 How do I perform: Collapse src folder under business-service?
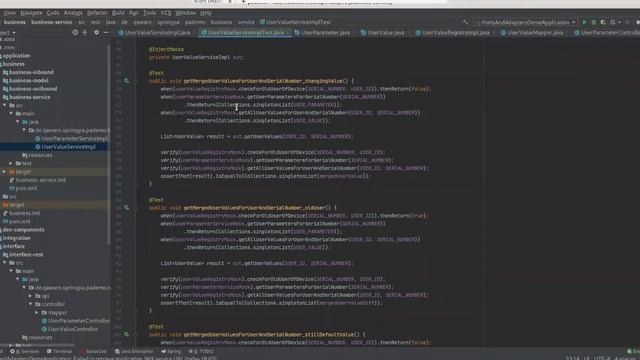(x=5, y=105)
